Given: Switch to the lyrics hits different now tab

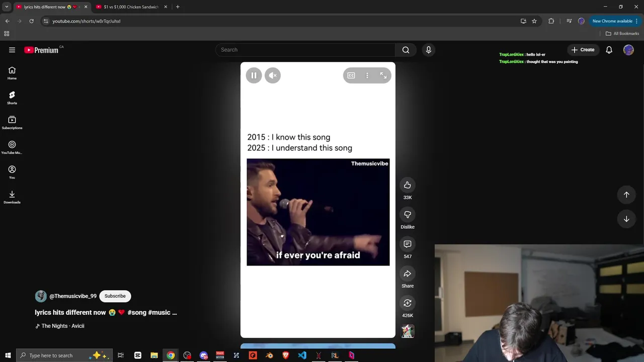Looking at the screenshot, I should [48, 7].
